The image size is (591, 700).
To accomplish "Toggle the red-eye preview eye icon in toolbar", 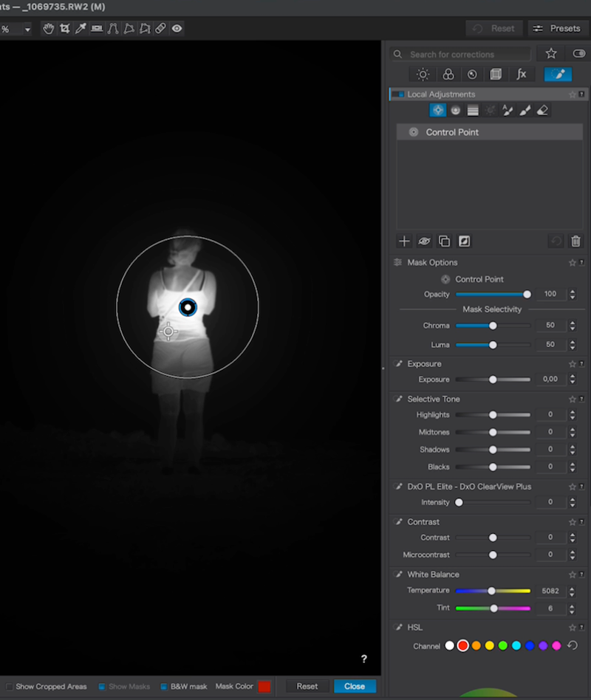I will pyautogui.click(x=177, y=29).
